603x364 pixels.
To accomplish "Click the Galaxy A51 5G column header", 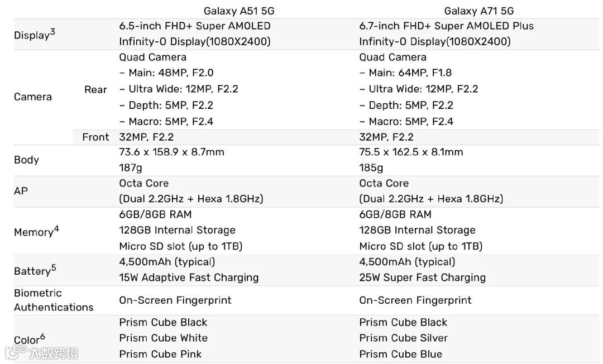I will [239, 11].
